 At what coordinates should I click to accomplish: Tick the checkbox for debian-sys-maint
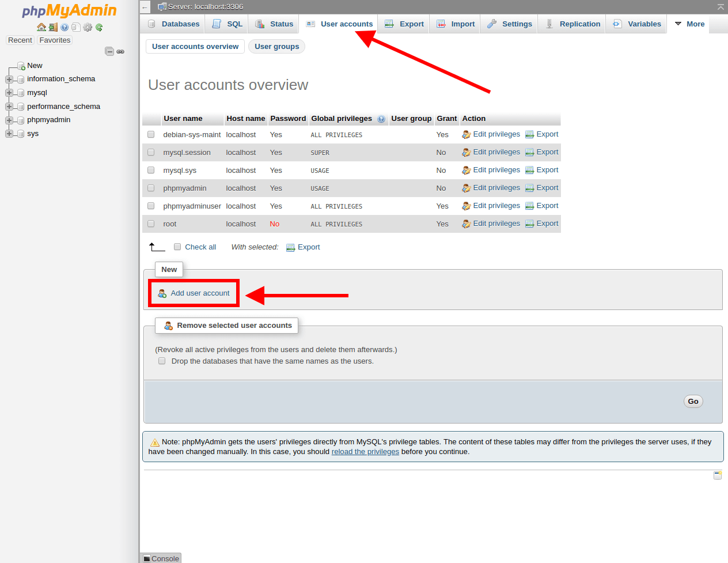click(151, 134)
